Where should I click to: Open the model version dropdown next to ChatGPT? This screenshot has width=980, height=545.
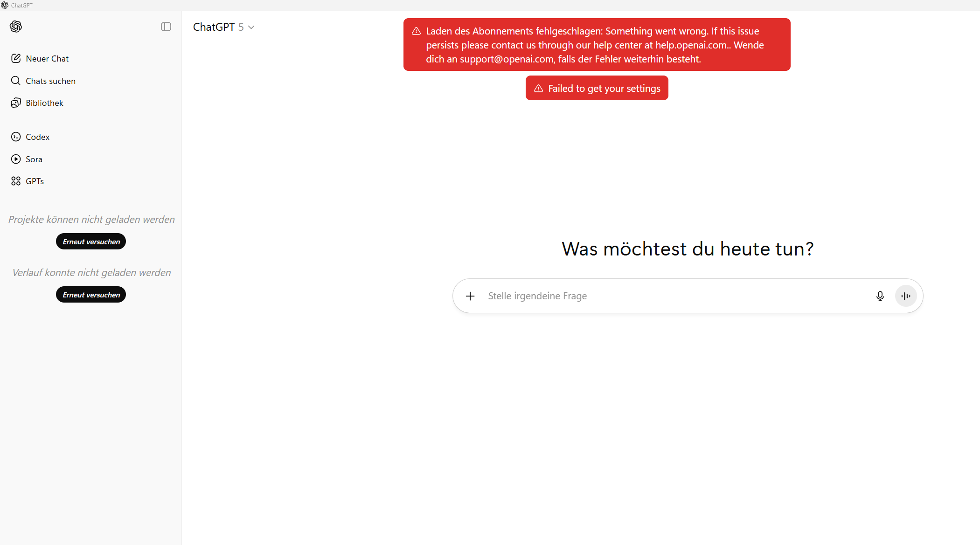251,27
